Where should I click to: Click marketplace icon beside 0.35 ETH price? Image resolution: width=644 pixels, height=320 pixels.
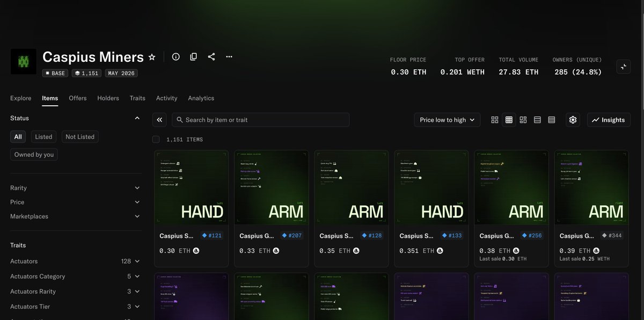pos(356,251)
